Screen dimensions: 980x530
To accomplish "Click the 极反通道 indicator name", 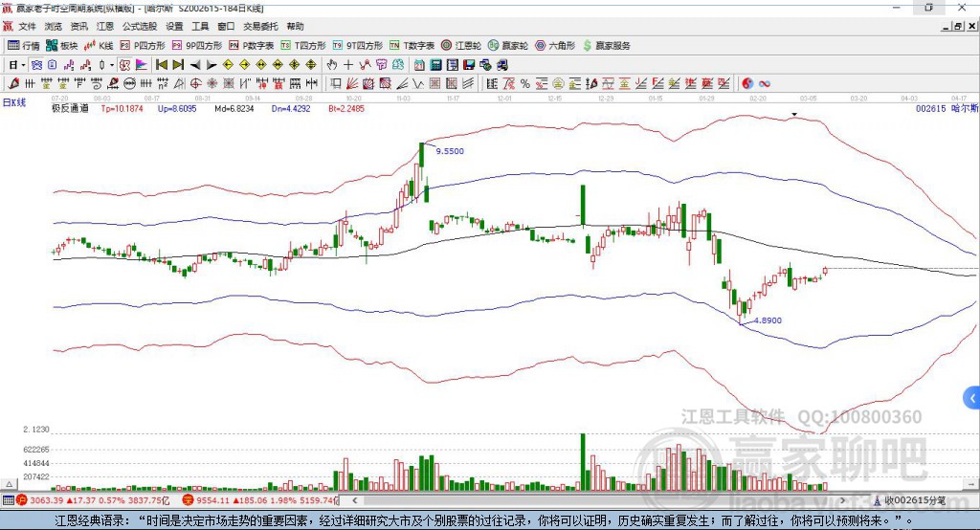I will pos(70,108).
